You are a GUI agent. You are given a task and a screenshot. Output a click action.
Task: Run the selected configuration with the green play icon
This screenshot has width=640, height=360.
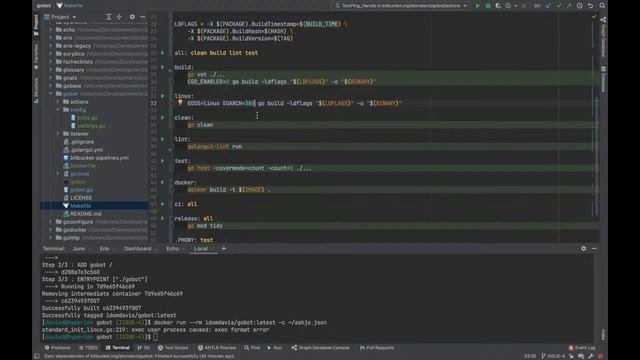point(478,6)
